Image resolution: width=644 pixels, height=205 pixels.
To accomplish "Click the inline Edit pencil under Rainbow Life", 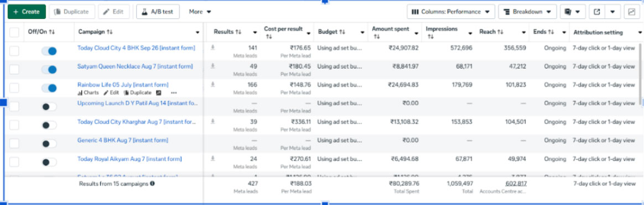I will tap(111, 93).
